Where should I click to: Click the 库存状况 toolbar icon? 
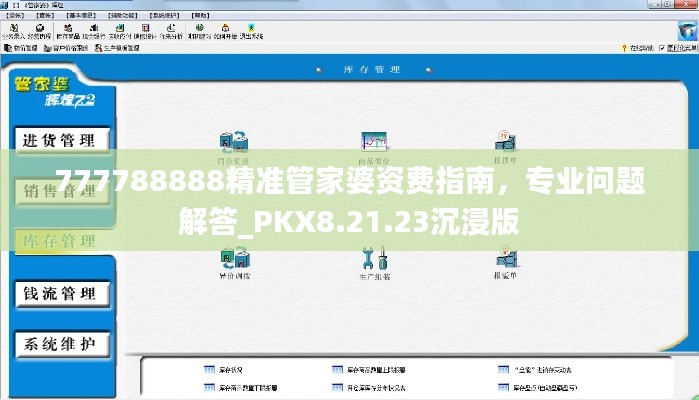click(x=68, y=31)
